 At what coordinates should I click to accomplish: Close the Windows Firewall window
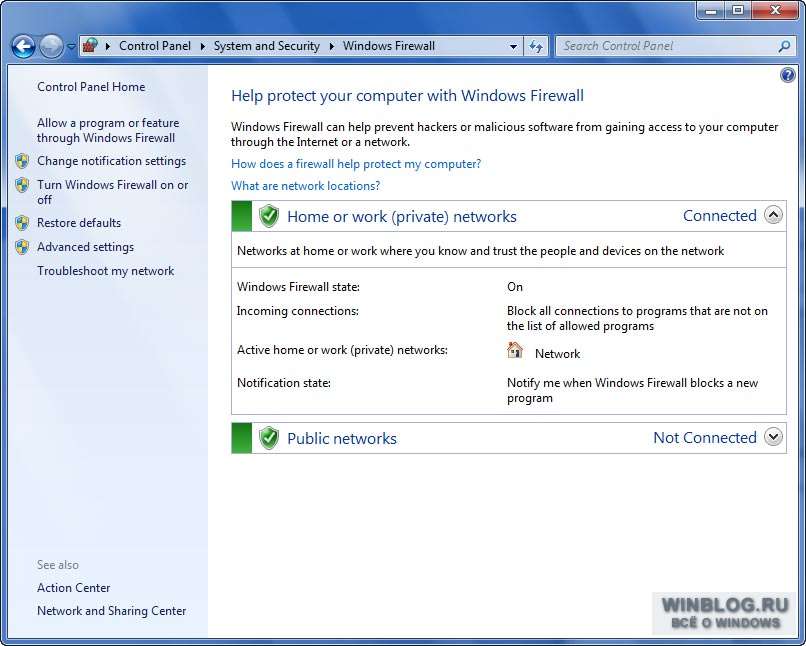[x=775, y=10]
